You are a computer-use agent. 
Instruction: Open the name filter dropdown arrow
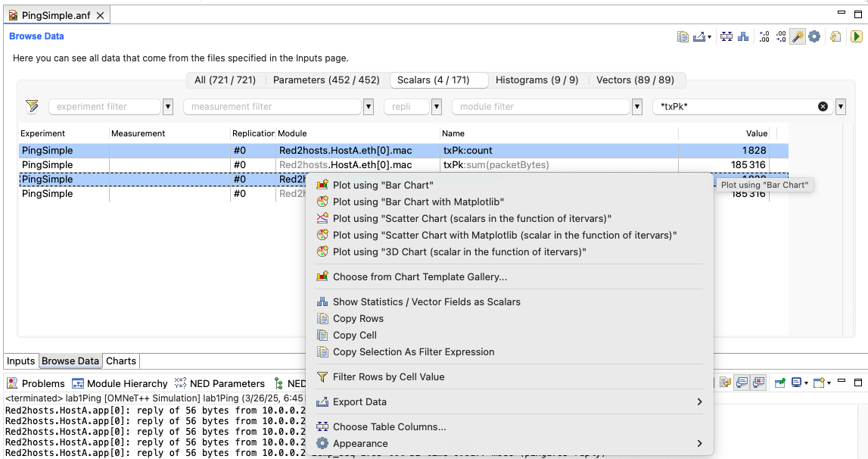pos(840,107)
